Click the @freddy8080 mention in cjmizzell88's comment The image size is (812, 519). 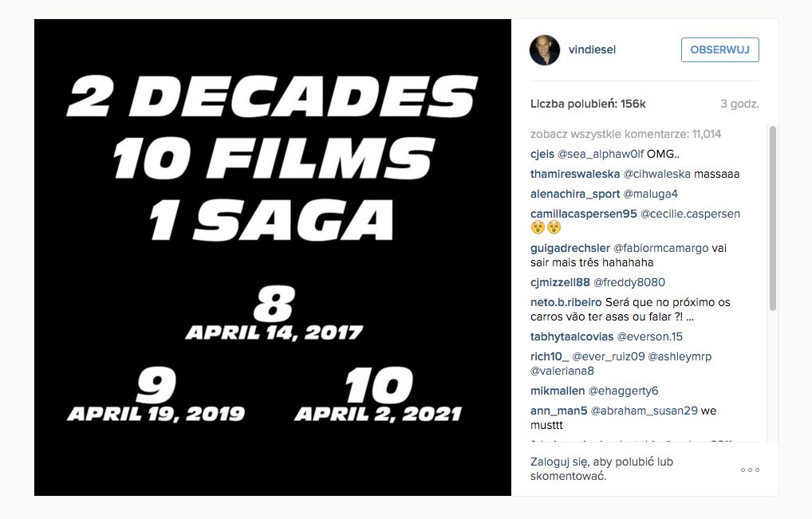pos(631,281)
